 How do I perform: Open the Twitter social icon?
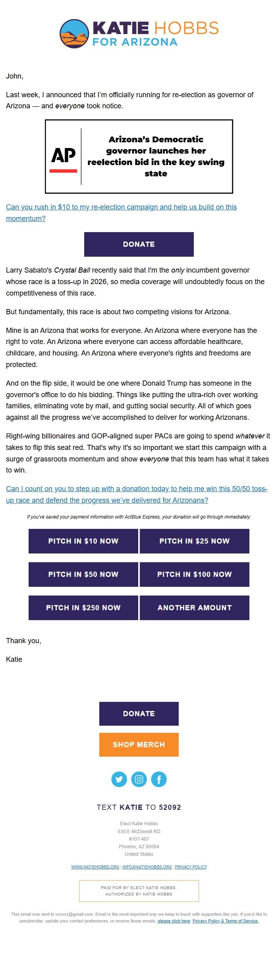click(x=119, y=779)
